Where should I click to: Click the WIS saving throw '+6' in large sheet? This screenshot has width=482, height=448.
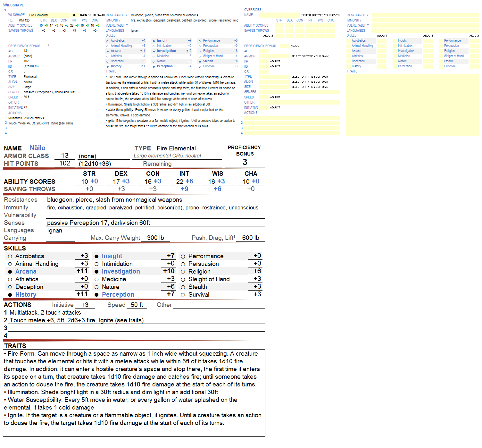pyautogui.click(x=217, y=189)
